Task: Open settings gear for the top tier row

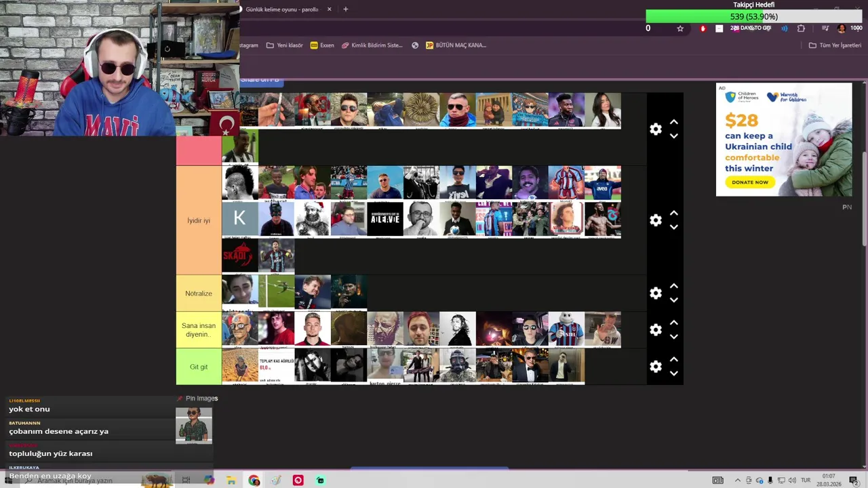Action: pyautogui.click(x=656, y=129)
